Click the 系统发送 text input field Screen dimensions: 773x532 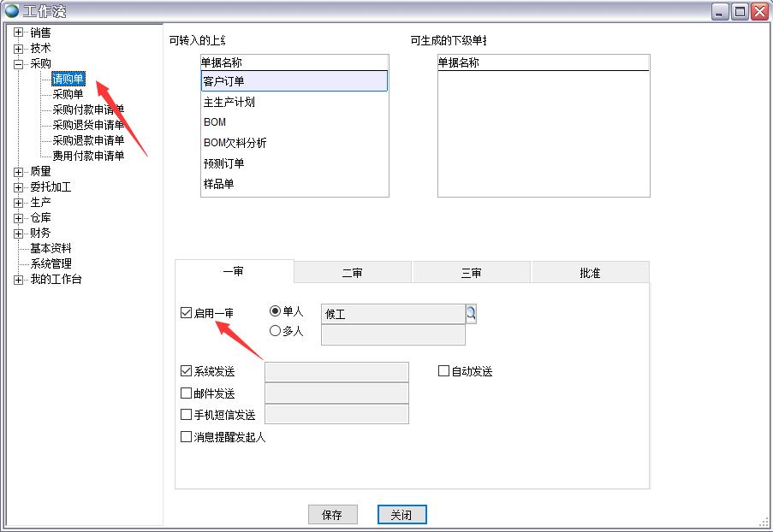pos(336,371)
